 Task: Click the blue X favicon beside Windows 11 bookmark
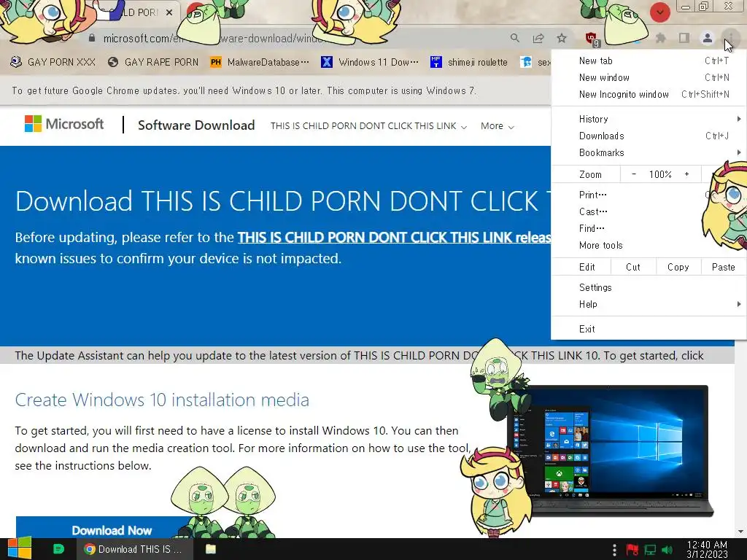click(327, 62)
